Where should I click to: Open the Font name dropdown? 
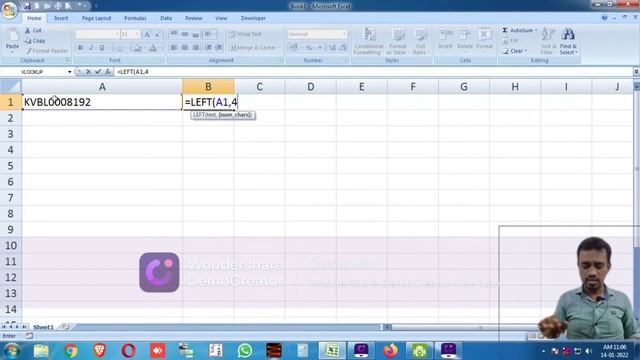pos(116,34)
